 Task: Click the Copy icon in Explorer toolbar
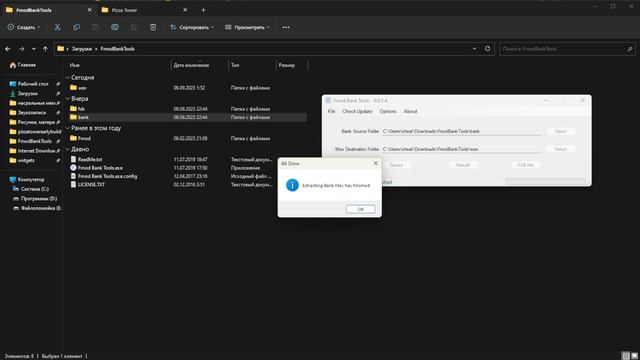tap(76, 27)
